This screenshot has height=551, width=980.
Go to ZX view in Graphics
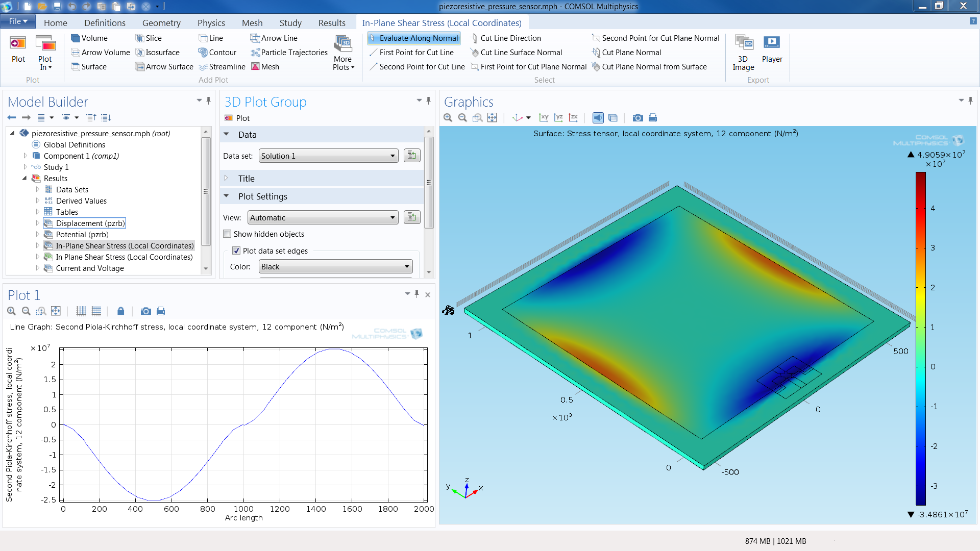point(573,118)
